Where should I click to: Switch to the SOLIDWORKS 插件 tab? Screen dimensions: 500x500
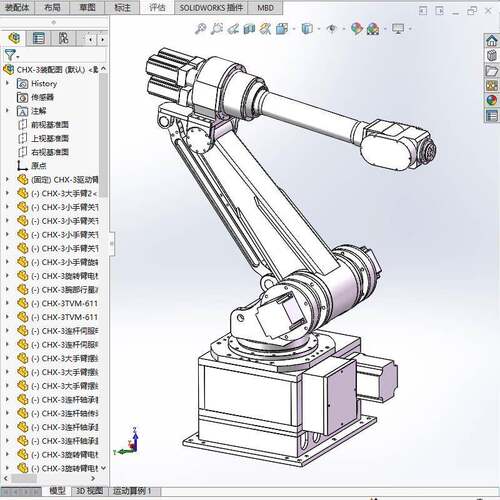(211, 8)
